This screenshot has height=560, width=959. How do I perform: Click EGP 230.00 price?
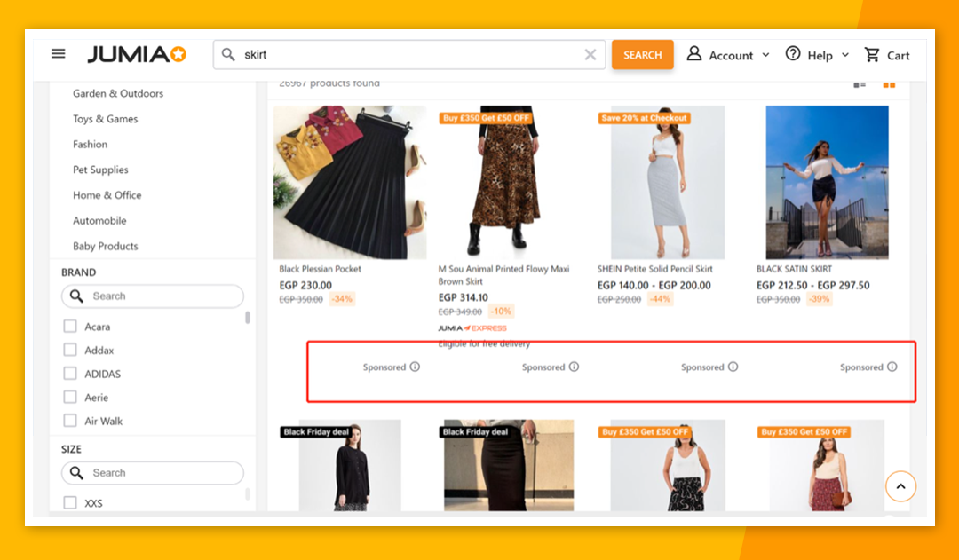[305, 285]
